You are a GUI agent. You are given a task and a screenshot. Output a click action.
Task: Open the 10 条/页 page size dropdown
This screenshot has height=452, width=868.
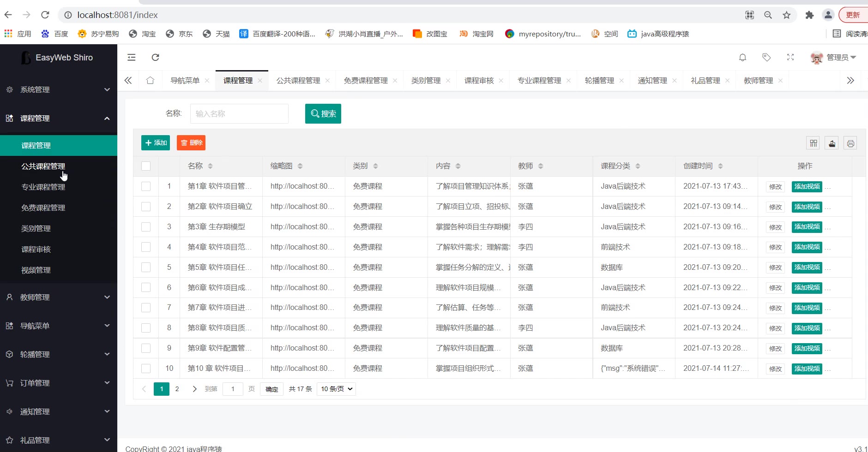pos(337,389)
